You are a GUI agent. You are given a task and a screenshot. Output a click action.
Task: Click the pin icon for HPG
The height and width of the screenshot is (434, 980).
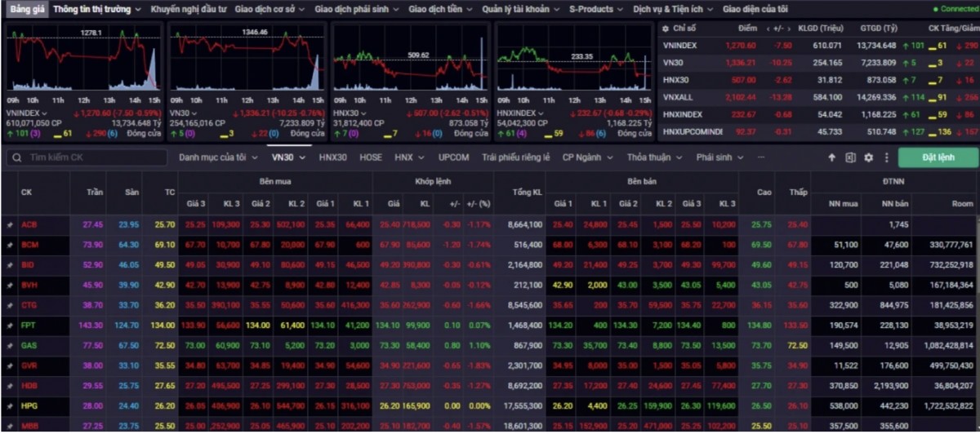point(10,405)
